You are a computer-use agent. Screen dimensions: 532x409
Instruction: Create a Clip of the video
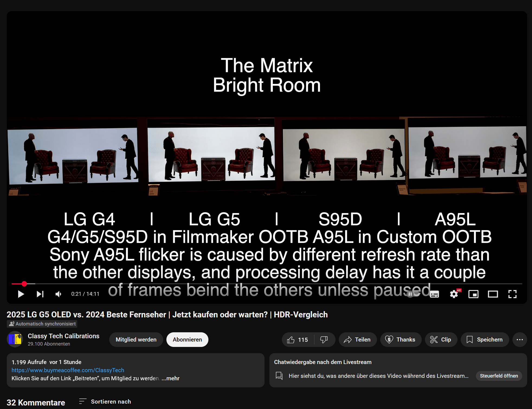(441, 340)
